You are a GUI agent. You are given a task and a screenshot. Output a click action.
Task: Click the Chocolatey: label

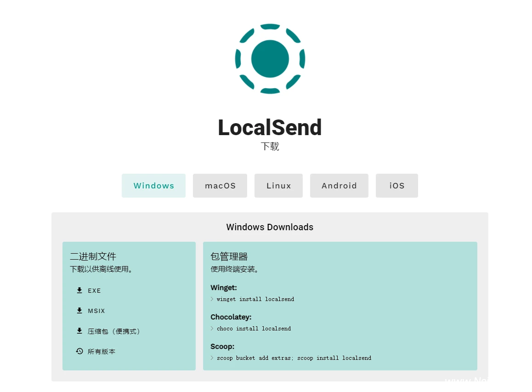pos(231,317)
